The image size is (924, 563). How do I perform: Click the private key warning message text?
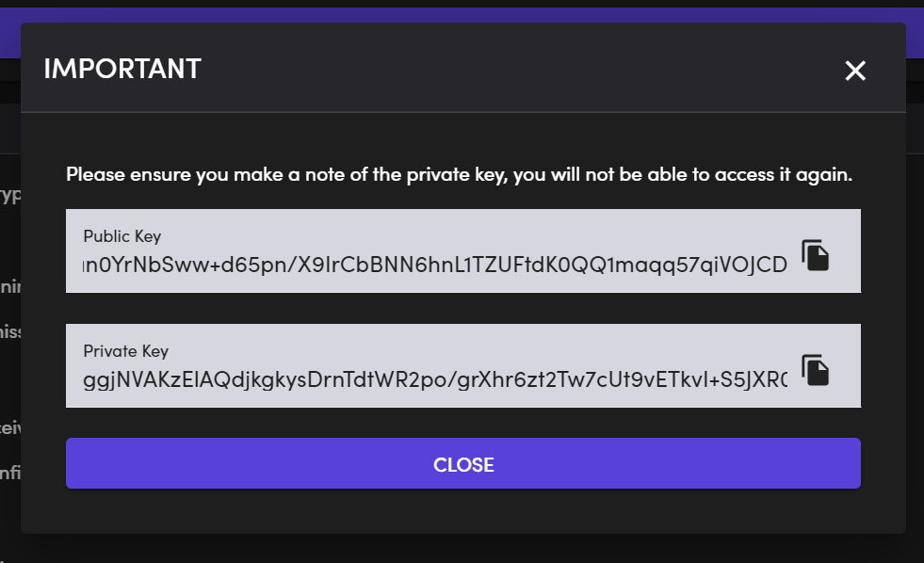pyautogui.click(x=459, y=174)
